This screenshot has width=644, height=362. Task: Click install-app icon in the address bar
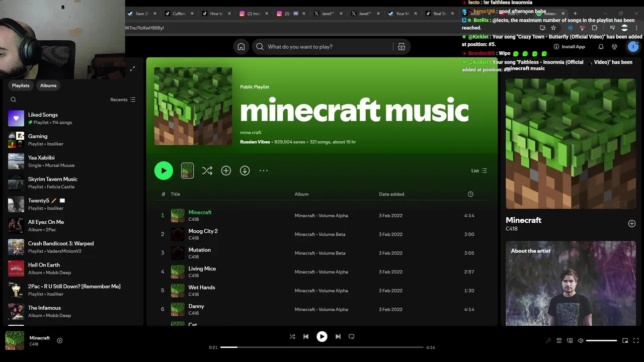[542, 28]
